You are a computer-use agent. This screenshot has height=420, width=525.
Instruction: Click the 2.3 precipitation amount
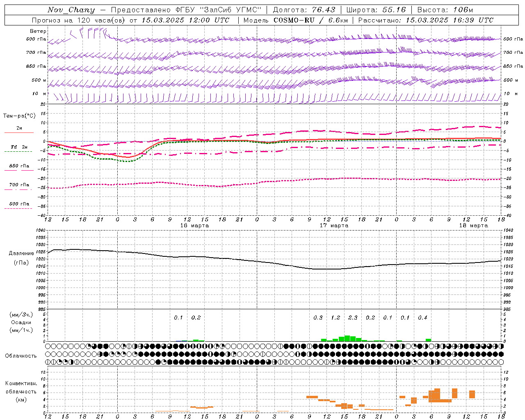click(353, 317)
